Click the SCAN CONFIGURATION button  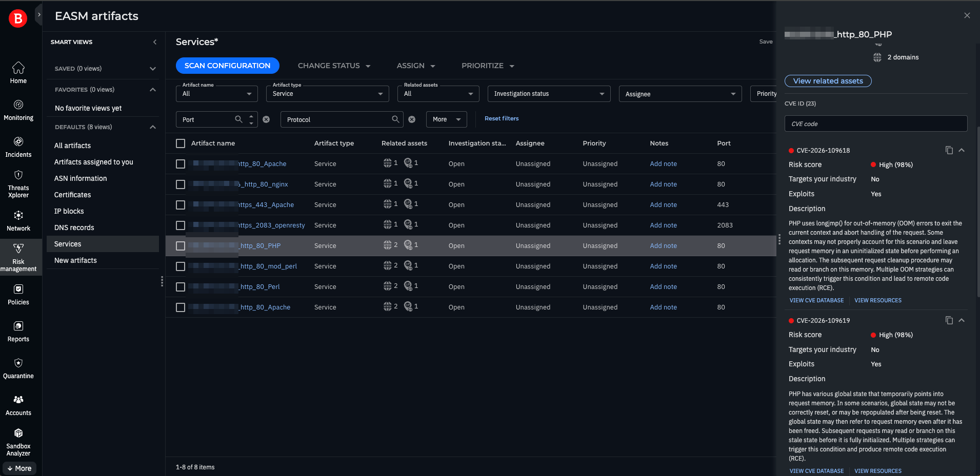(x=227, y=66)
